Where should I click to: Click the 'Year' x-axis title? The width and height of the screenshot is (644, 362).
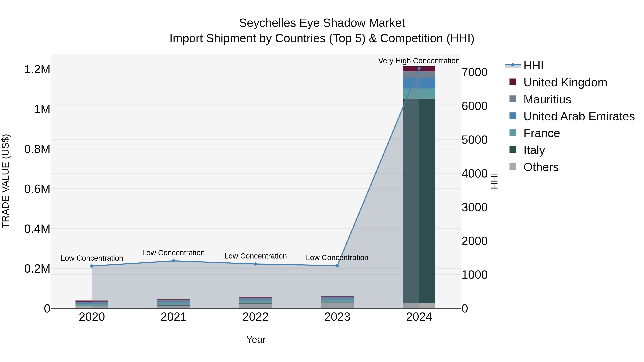[256, 339]
